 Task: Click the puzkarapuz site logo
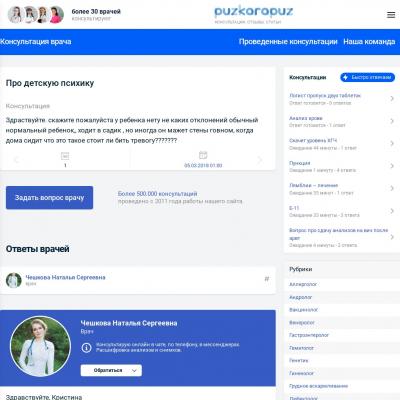[x=254, y=14]
